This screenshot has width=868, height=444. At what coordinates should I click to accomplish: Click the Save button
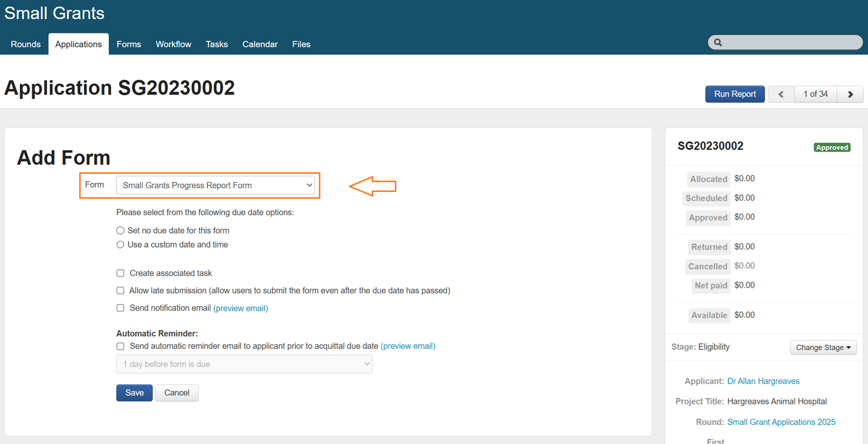point(134,393)
